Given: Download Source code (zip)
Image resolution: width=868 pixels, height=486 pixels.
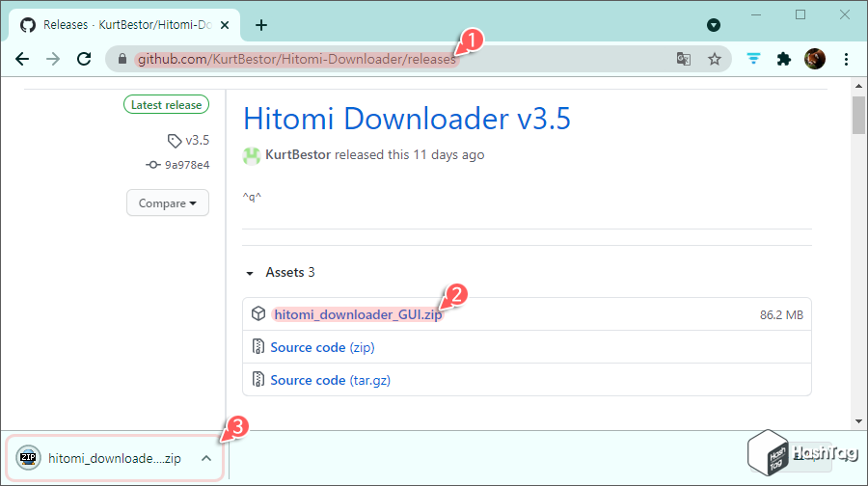Looking at the screenshot, I should [322, 347].
